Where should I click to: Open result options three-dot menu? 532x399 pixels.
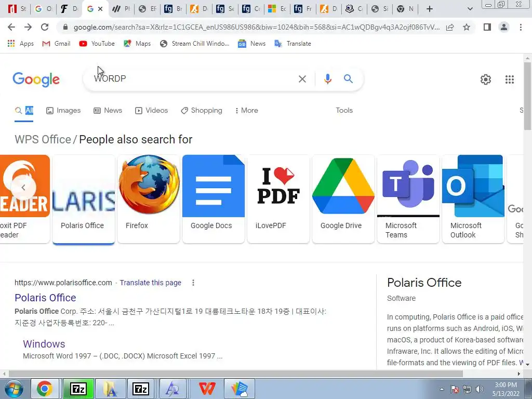pos(193,283)
